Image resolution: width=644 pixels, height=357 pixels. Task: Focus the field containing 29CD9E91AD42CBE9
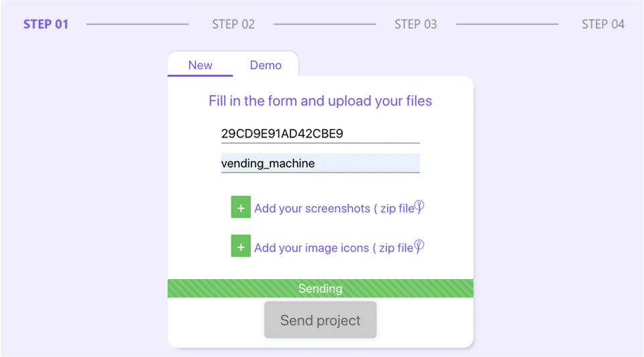321,134
